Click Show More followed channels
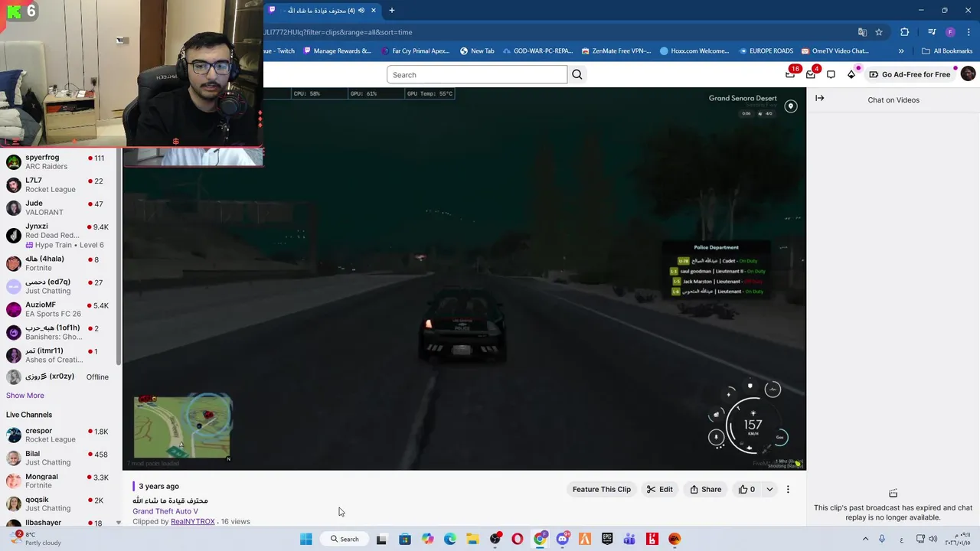 [x=25, y=396]
